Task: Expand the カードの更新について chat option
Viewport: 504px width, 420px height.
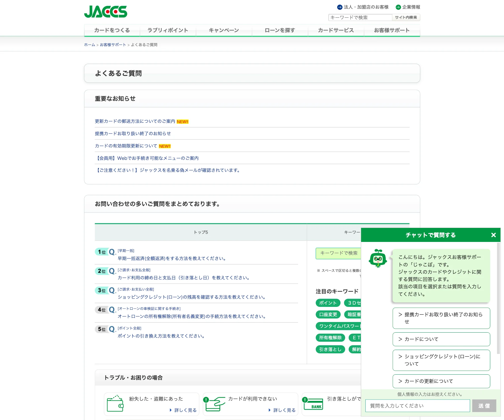Action: [x=441, y=381]
